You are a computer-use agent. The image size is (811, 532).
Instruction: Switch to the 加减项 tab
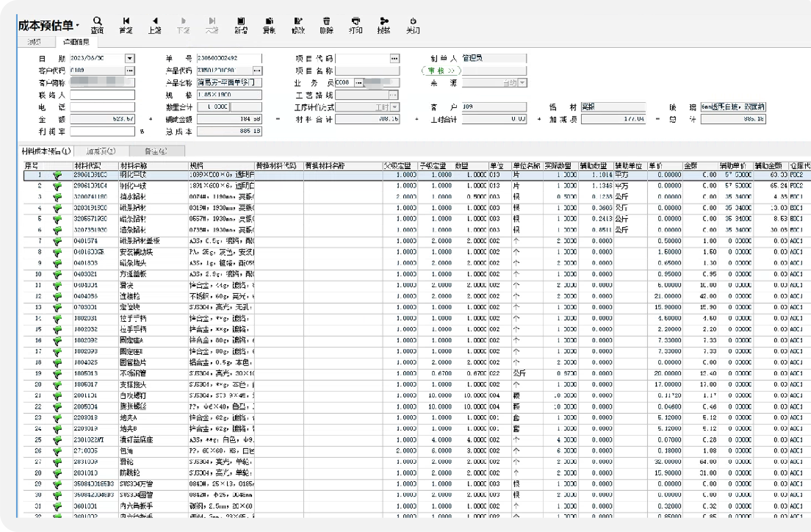pyautogui.click(x=101, y=151)
